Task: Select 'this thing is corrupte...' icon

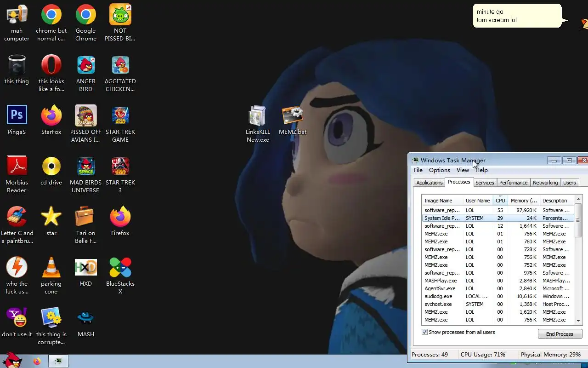Action: coord(51,327)
